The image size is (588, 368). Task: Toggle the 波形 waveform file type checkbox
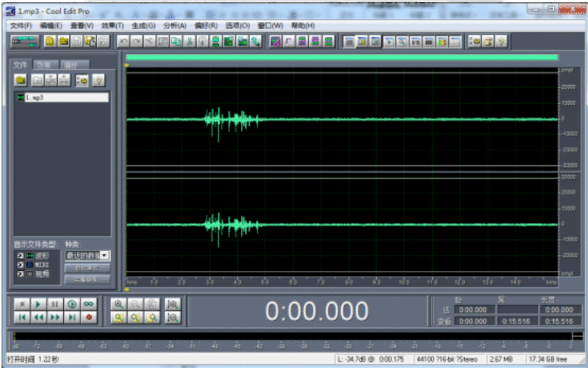20,255
